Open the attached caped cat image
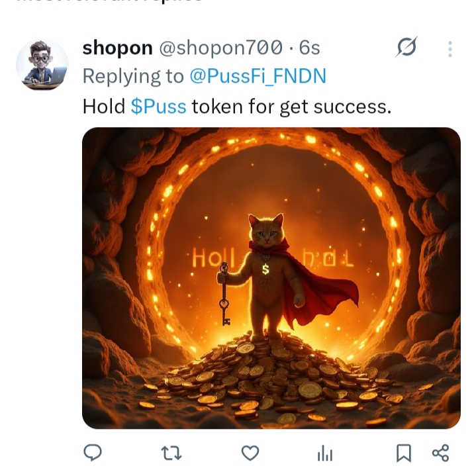Image resolution: width=476 pixels, height=468 pixels. [x=271, y=278]
